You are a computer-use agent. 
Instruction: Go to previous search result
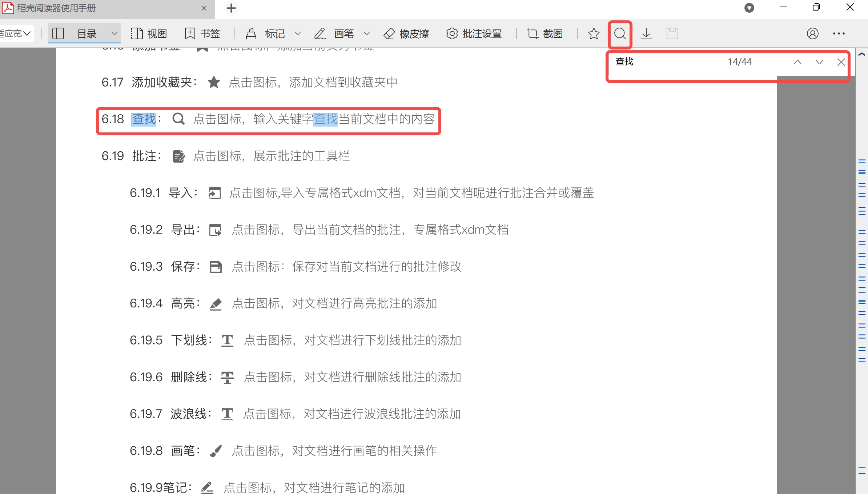[797, 62]
